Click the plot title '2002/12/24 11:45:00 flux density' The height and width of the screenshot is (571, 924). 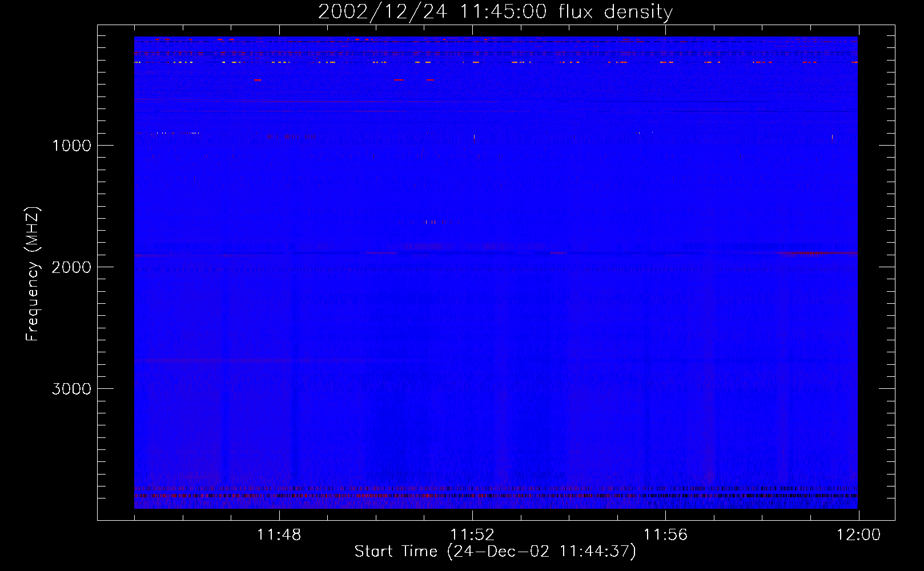pyautogui.click(x=495, y=12)
